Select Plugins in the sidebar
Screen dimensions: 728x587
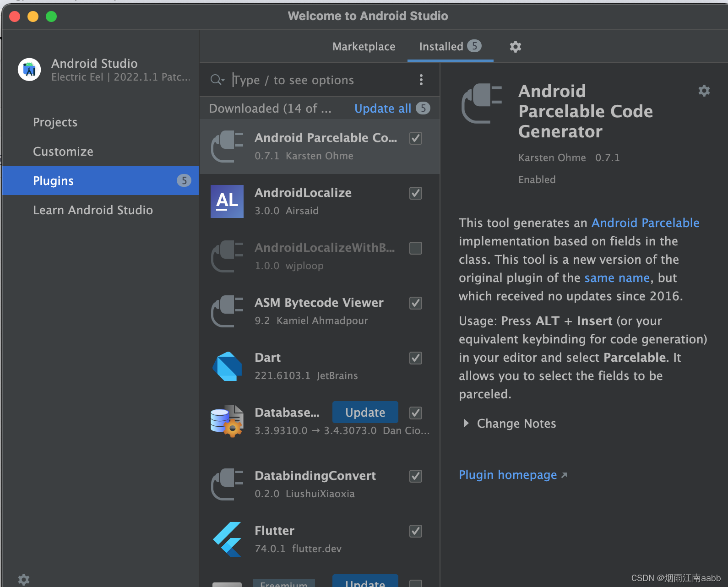point(100,180)
